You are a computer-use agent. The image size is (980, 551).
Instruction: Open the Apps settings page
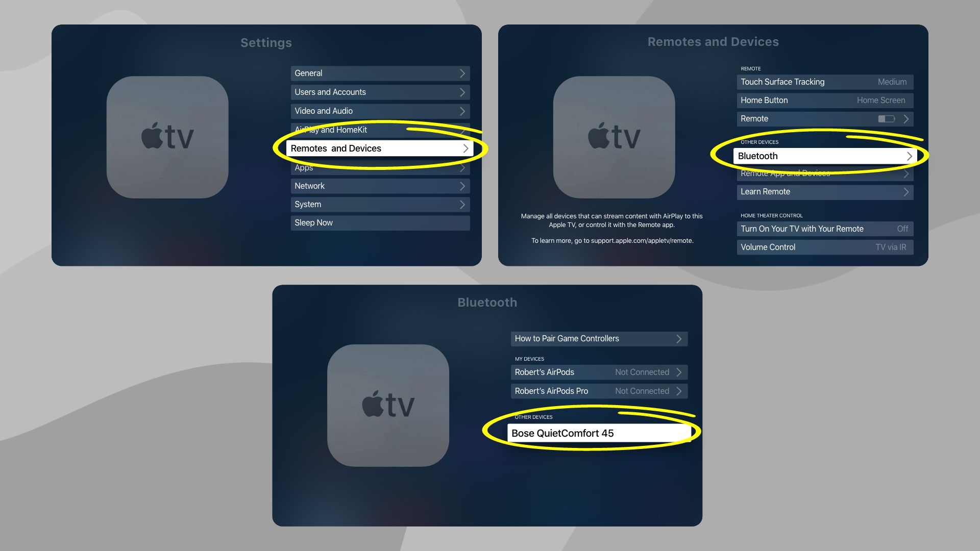point(380,167)
